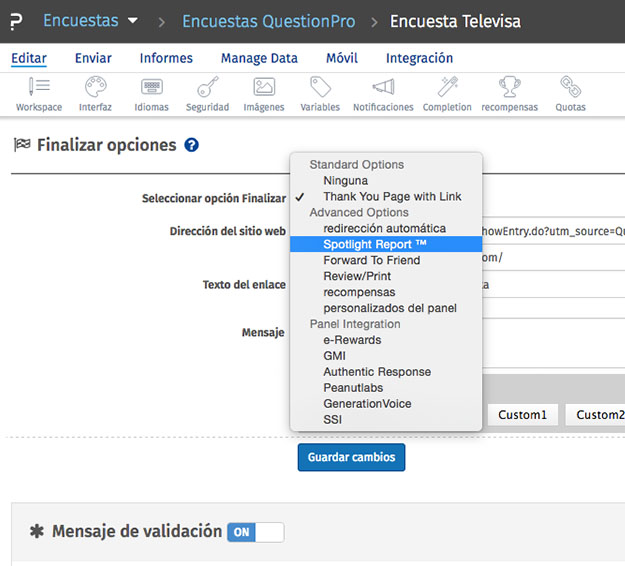This screenshot has width=625, height=566.
Task: Toggle the Mensaje de validación switch
Action: point(256,532)
